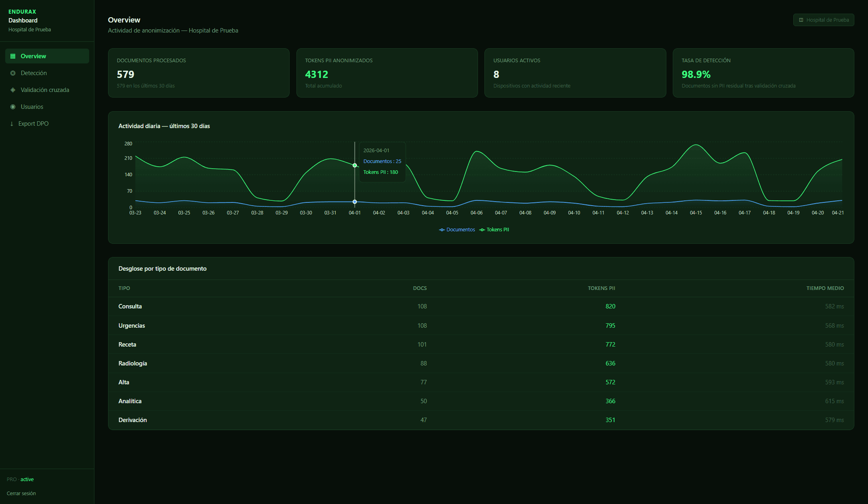Select the Documentos marker icon in chart legend
The width and height of the screenshot is (868, 504).
pyautogui.click(x=441, y=229)
